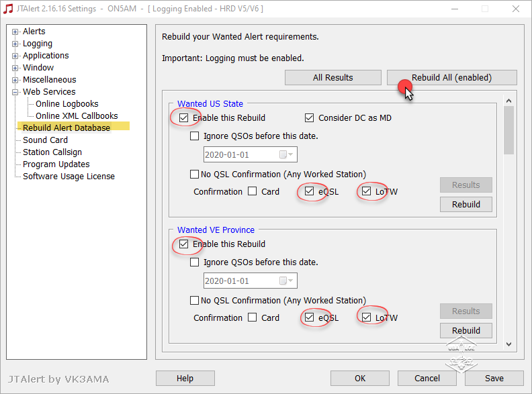Click the scrollbar up arrow
Image resolution: width=532 pixels, height=394 pixels.
point(508,101)
